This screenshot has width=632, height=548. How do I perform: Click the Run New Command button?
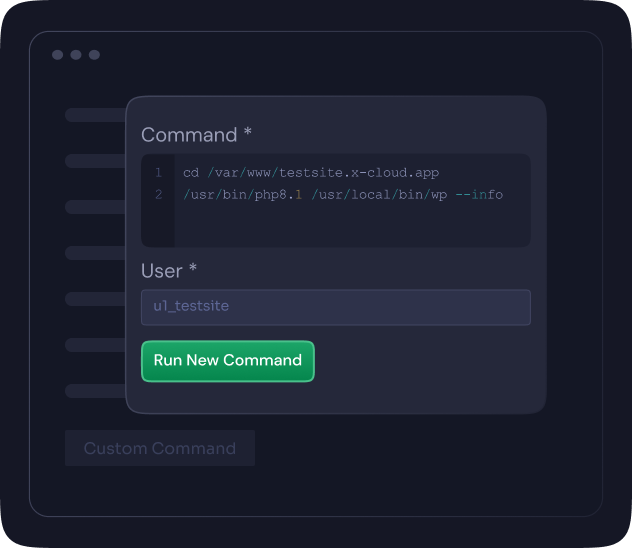point(228,361)
